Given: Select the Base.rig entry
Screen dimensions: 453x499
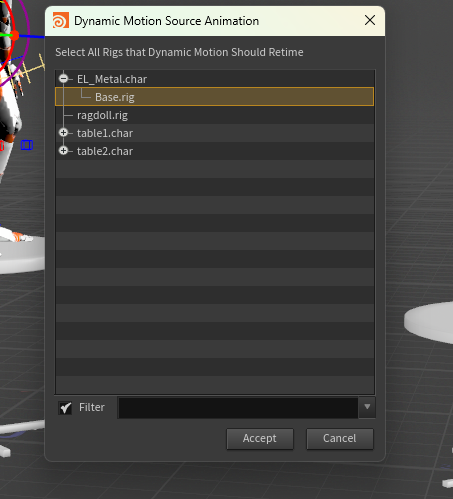Looking at the screenshot, I should click(x=214, y=97).
